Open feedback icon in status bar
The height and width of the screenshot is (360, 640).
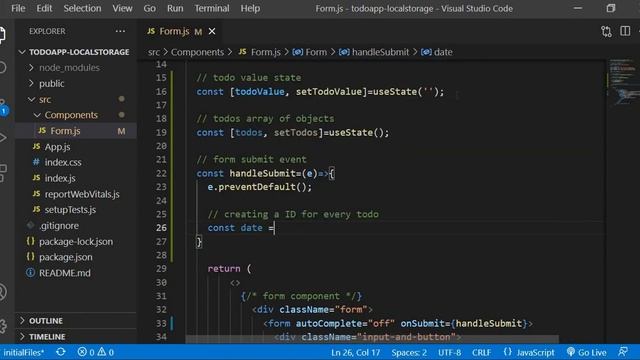(x=623, y=352)
